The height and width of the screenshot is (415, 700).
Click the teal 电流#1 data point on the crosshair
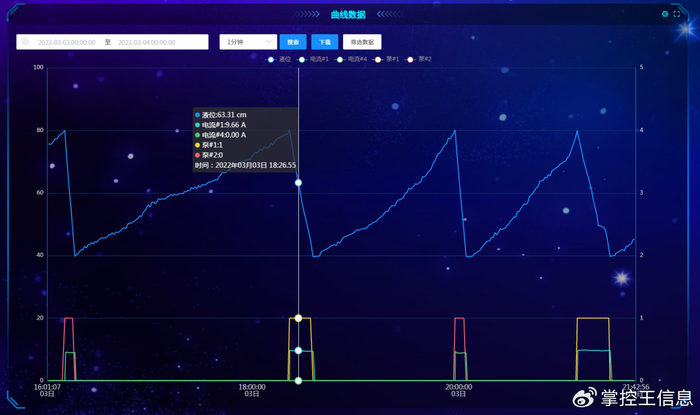point(298,350)
